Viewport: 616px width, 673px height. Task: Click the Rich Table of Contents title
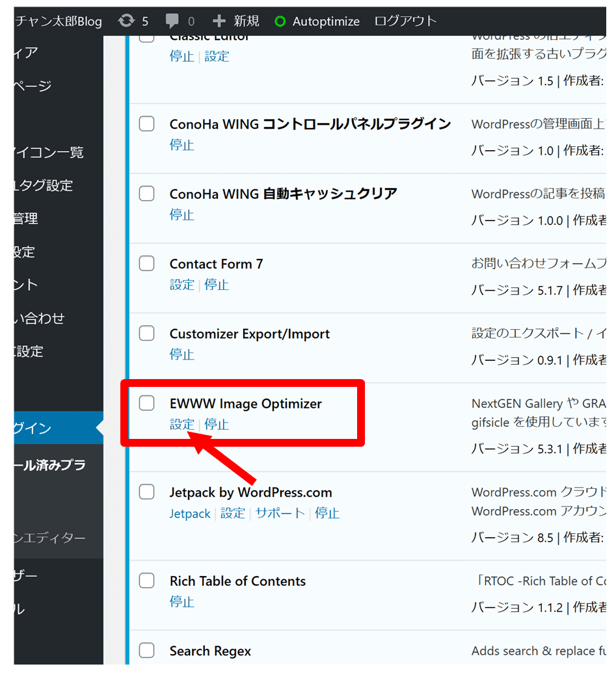pyautogui.click(x=237, y=581)
